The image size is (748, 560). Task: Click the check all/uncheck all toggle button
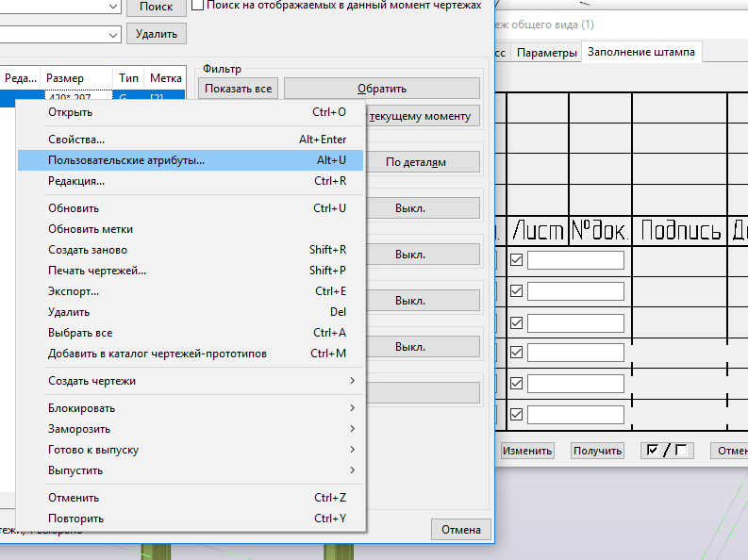pos(666,451)
